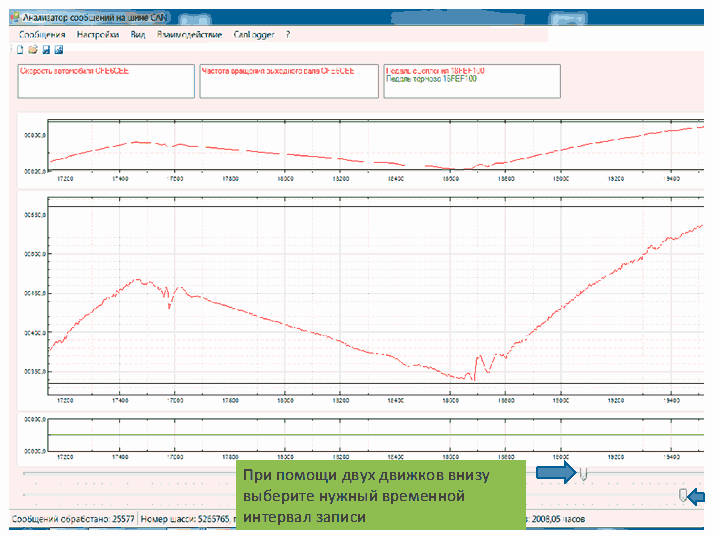Open the Настройки menu

tap(98, 34)
